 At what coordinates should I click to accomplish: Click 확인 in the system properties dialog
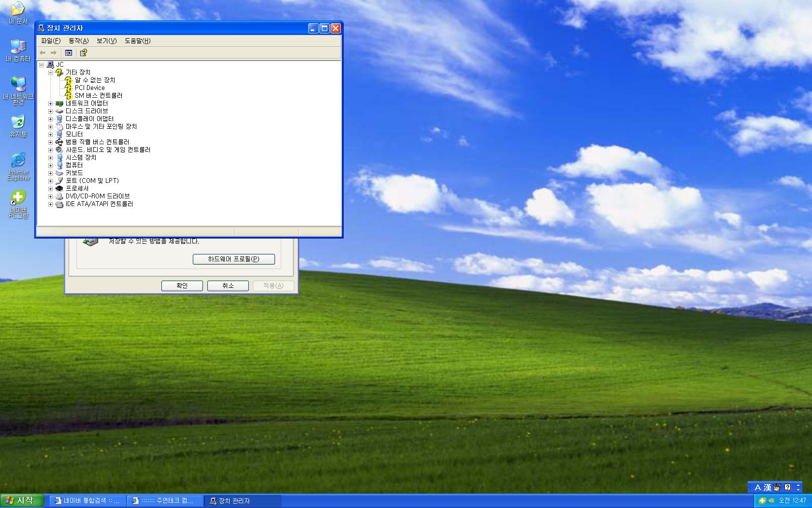tap(182, 286)
